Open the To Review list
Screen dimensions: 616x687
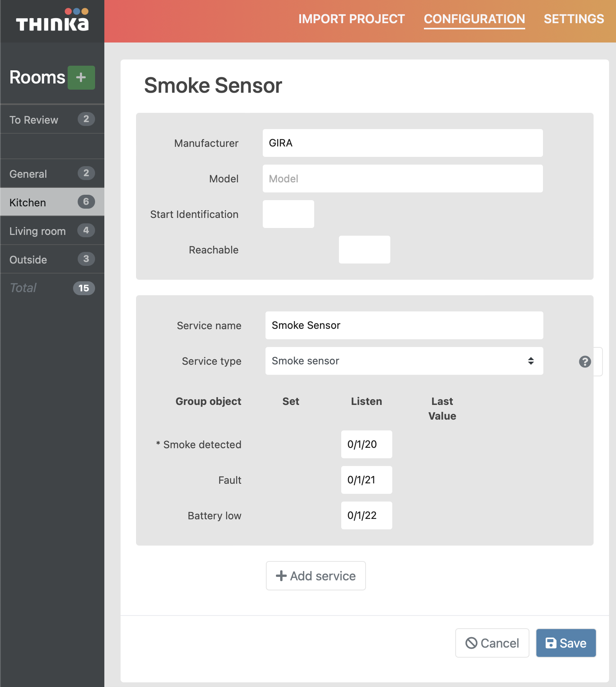pos(34,120)
